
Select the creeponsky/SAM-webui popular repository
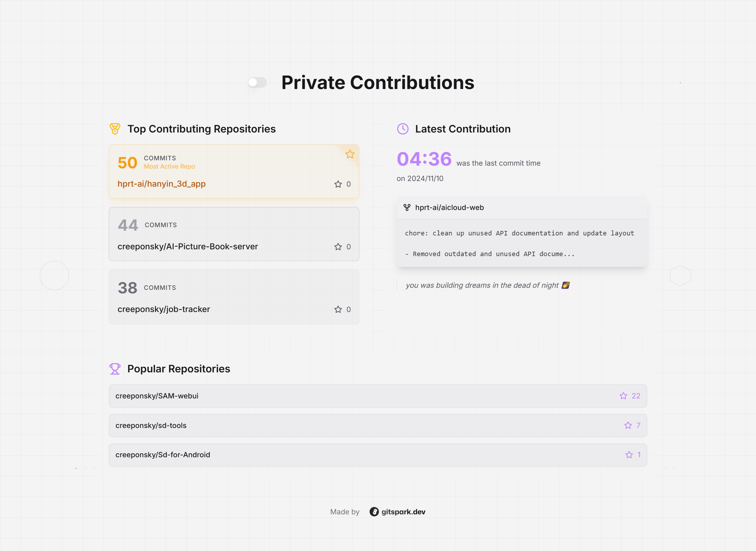click(157, 396)
